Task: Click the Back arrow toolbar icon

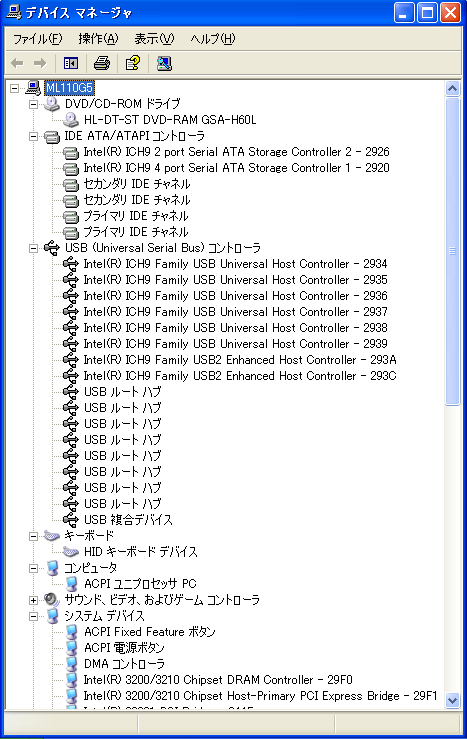Action: tap(17, 63)
